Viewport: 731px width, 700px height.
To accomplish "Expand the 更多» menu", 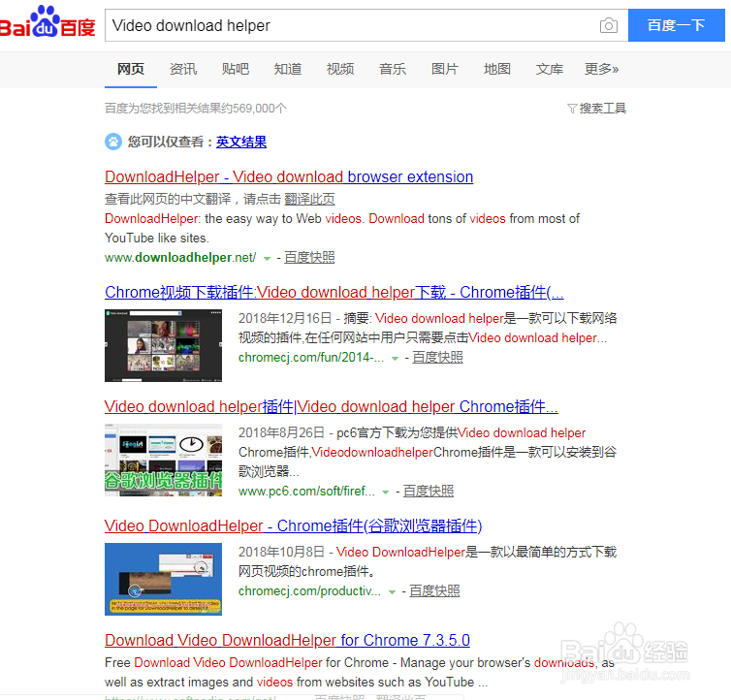I will pyautogui.click(x=602, y=69).
